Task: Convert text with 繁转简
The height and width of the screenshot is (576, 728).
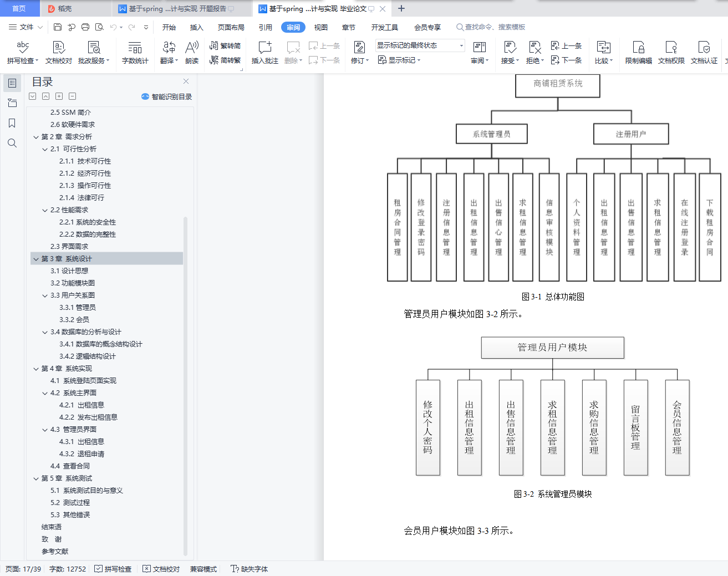Action: (x=225, y=46)
